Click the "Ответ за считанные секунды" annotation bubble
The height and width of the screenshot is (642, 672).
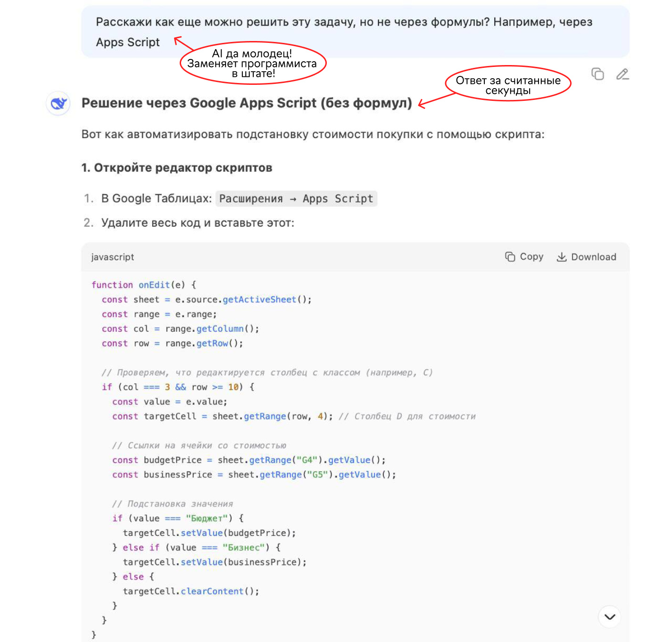pyautogui.click(x=508, y=85)
